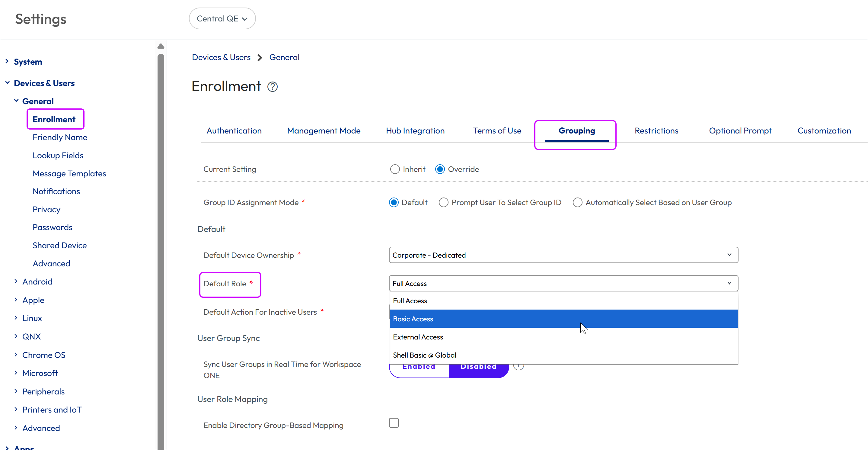The image size is (868, 450).
Task: Switch to the Authentication tab
Action: click(234, 131)
